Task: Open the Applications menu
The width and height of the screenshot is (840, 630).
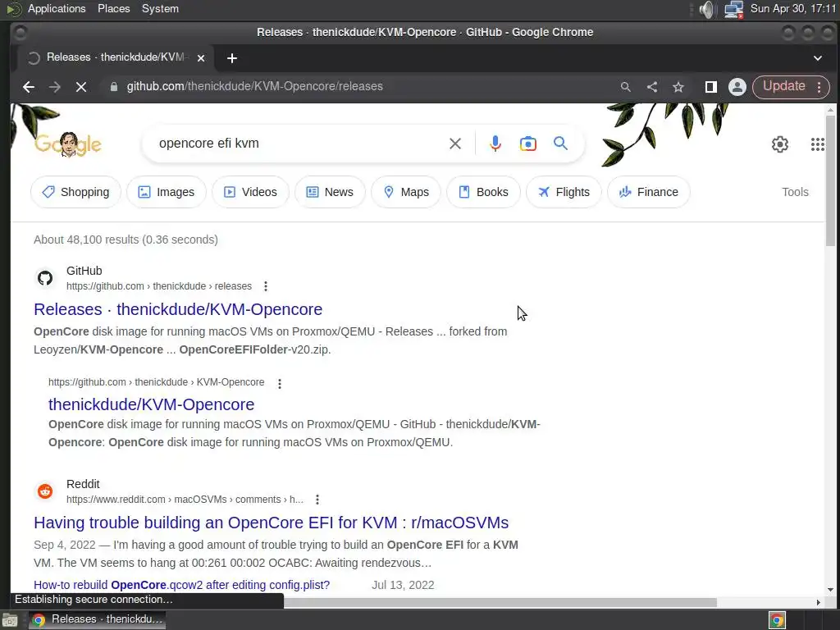Action: [x=57, y=8]
